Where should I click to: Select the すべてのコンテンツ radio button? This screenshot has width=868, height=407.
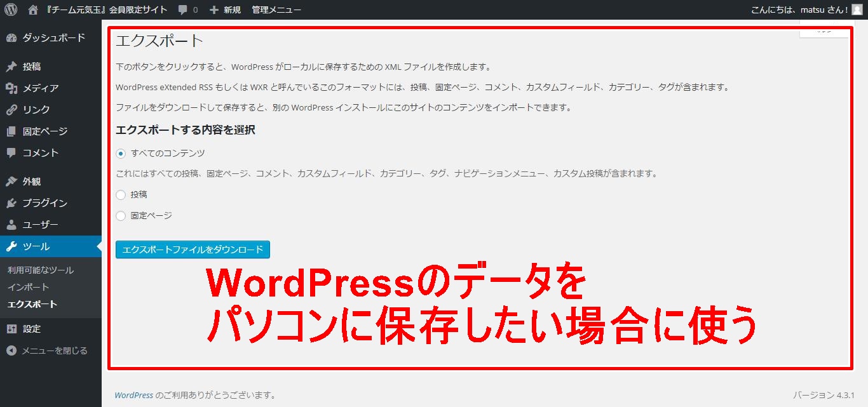pos(121,154)
